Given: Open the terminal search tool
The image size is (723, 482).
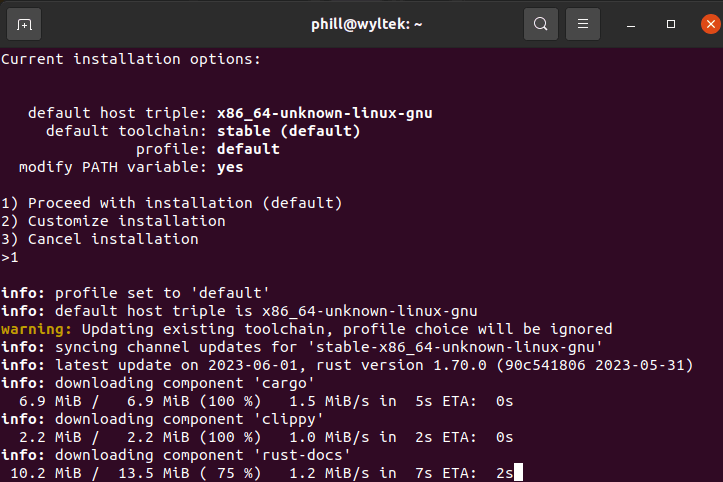Looking at the screenshot, I should pos(540,24).
